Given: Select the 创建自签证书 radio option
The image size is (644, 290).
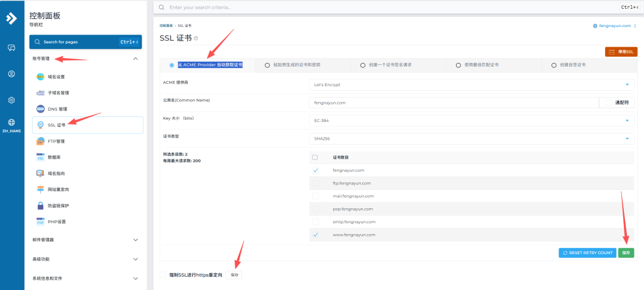Looking at the screenshot, I should click(x=553, y=65).
